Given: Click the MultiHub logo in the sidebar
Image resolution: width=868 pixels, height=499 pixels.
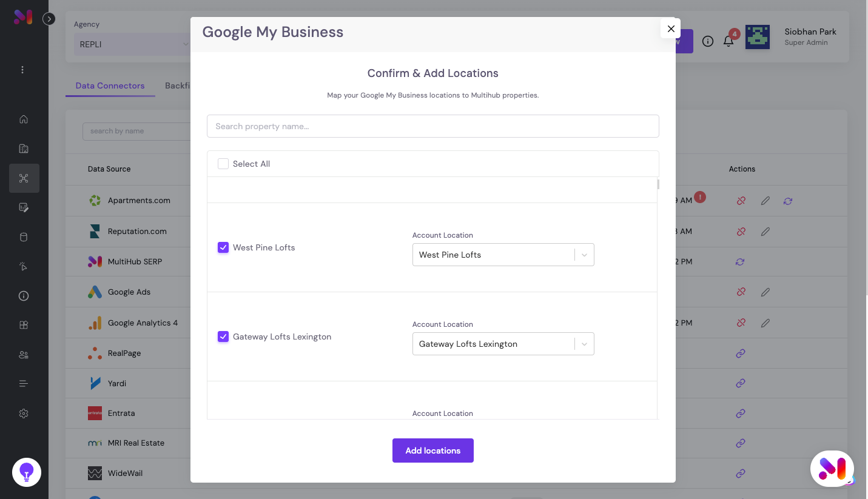Looking at the screenshot, I should point(23,17).
